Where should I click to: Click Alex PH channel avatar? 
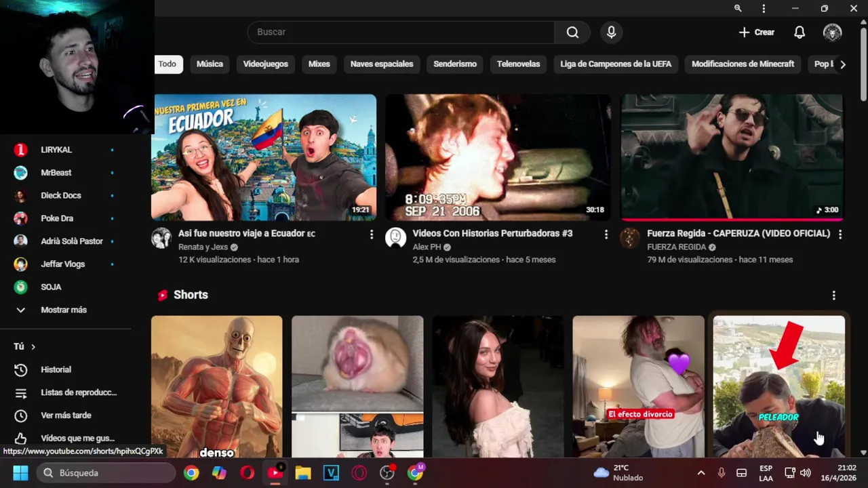396,238
